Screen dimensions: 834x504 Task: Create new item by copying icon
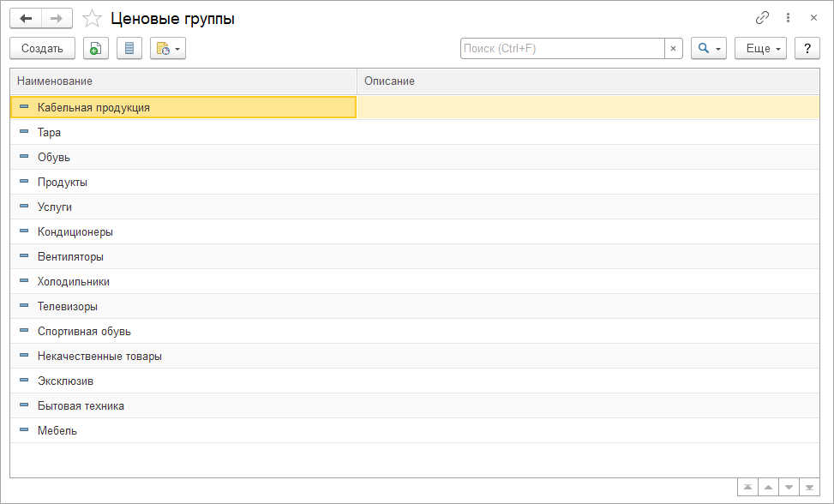pos(96,49)
